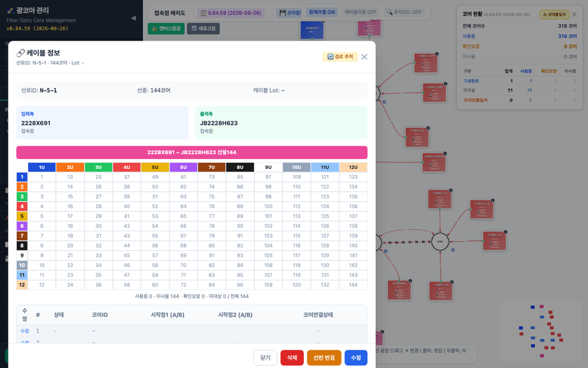Close the 케이블 정보 dialog
Screen dimensions: 588x368
tap(364, 57)
